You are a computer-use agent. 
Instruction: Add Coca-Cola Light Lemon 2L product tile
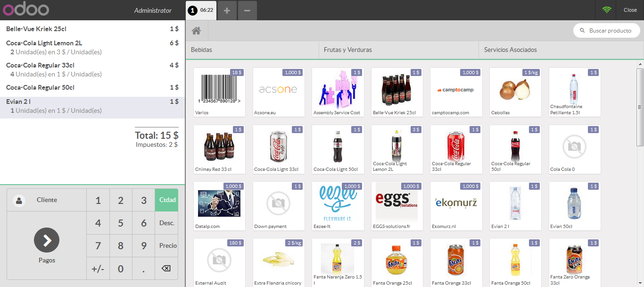[x=397, y=149]
